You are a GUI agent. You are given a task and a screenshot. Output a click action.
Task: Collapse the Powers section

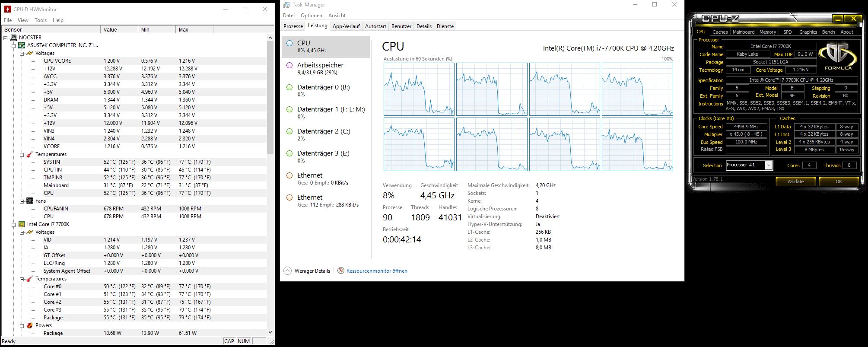point(22,325)
